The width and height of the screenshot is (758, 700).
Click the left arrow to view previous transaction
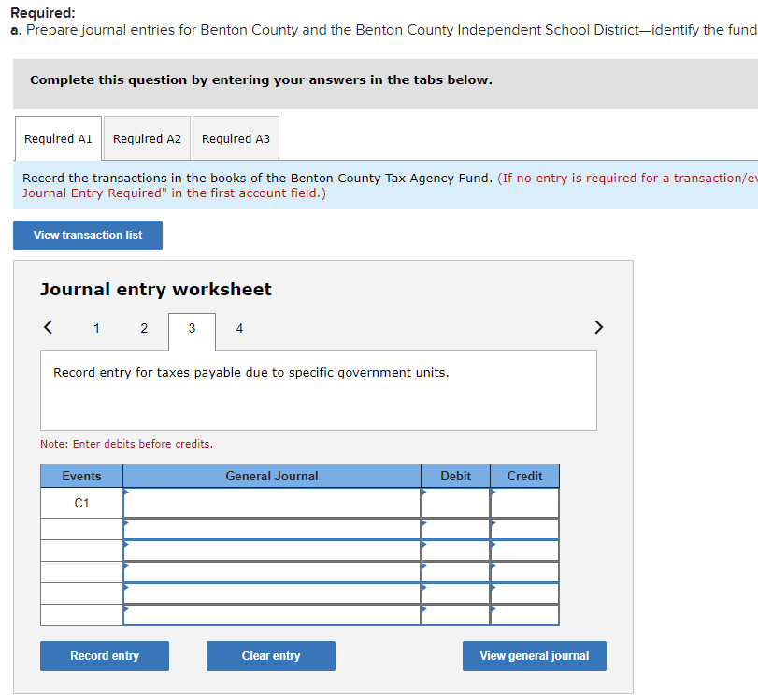pyautogui.click(x=48, y=327)
